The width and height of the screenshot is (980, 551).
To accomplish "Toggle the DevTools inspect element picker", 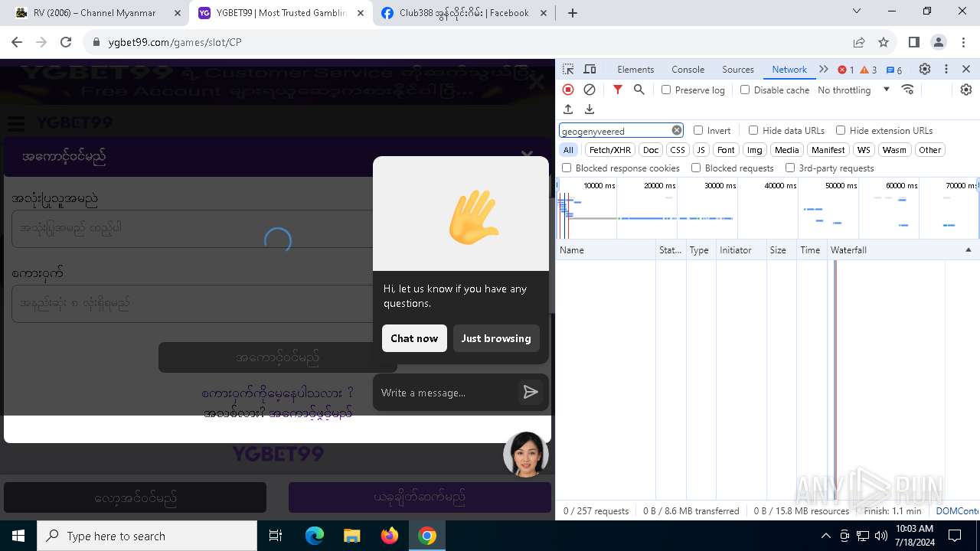I will point(568,70).
